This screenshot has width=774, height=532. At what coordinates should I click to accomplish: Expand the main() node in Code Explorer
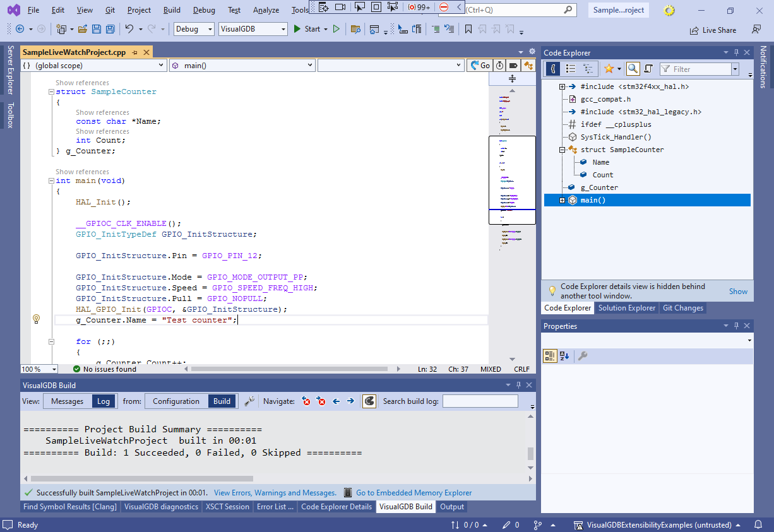coord(562,200)
